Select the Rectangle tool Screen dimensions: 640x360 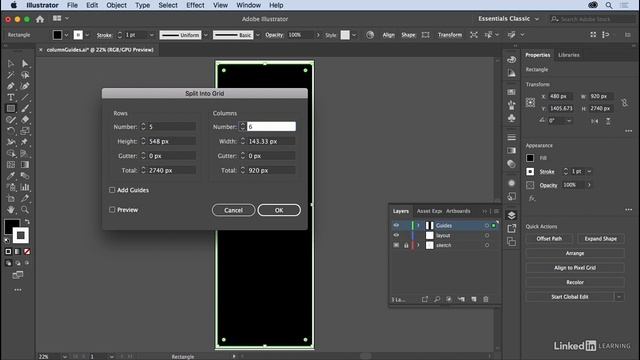pyautogui.click(x=11, y=109)
